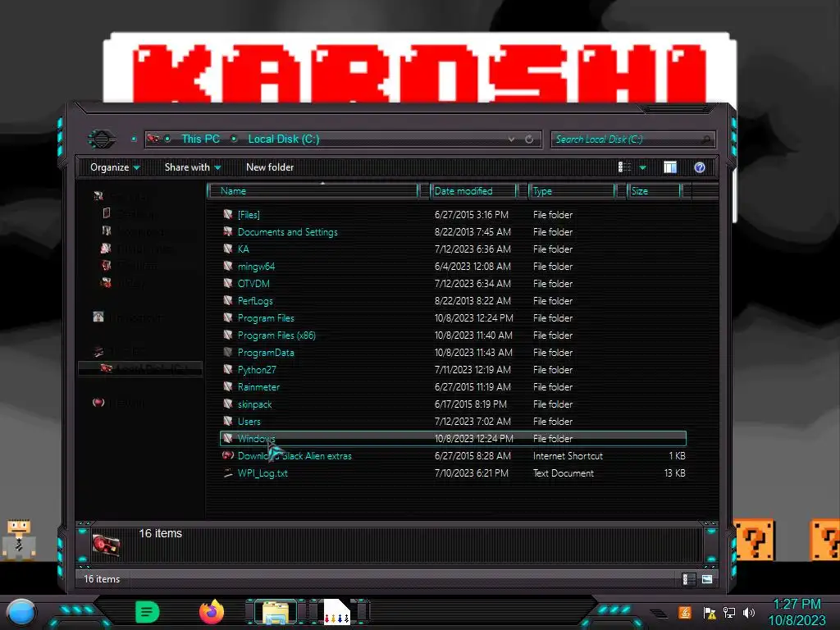This screenshot has height=630, width=840.
Task: Select the [Files] folder
Action: click(249, 215)
